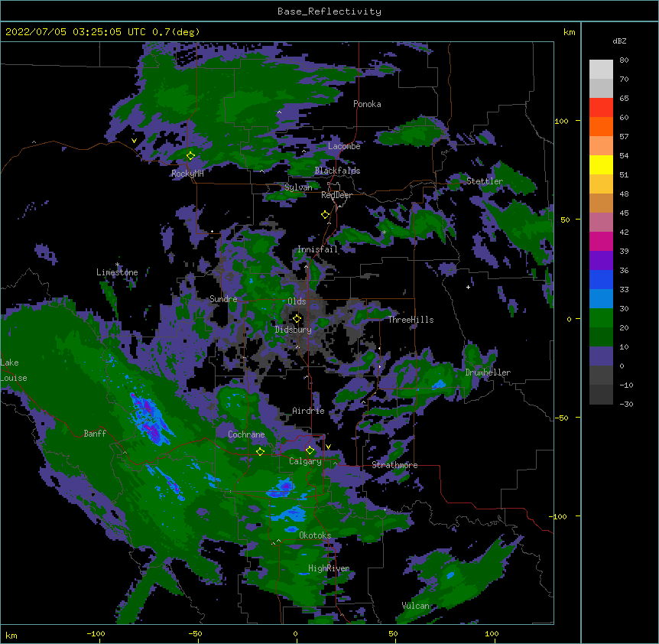Image resolution: width=659 pixels, height=644 pixels.
Task: Click the 2022/07/05 03:25:05 UTC timestamp
Action: point(76,32)
